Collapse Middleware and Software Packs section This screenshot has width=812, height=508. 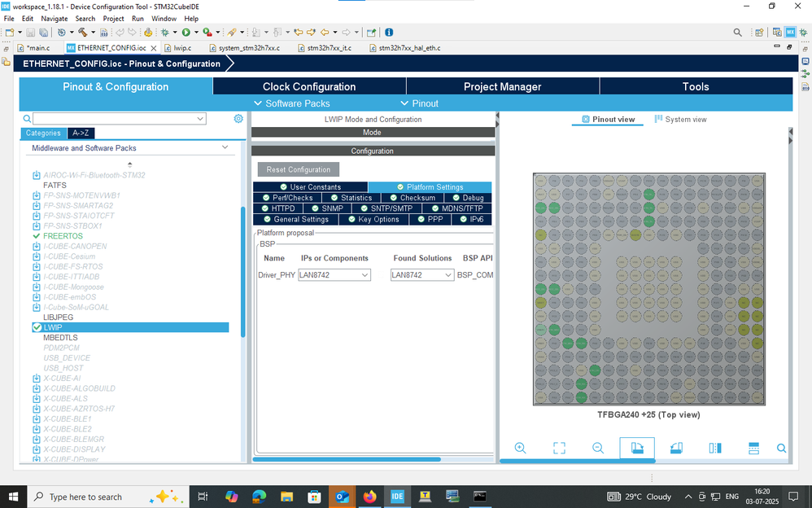click(225, 147)
